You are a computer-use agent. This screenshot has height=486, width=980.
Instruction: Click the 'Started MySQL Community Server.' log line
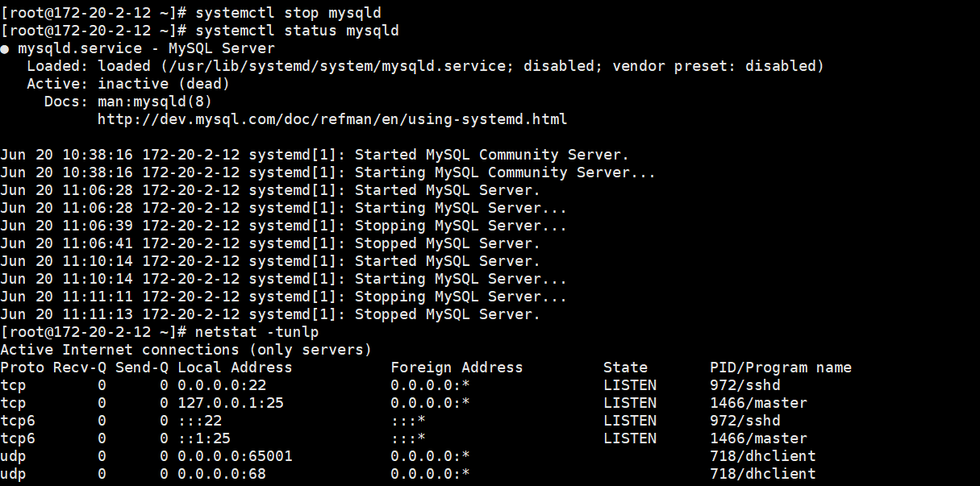[x=315, y=155]
